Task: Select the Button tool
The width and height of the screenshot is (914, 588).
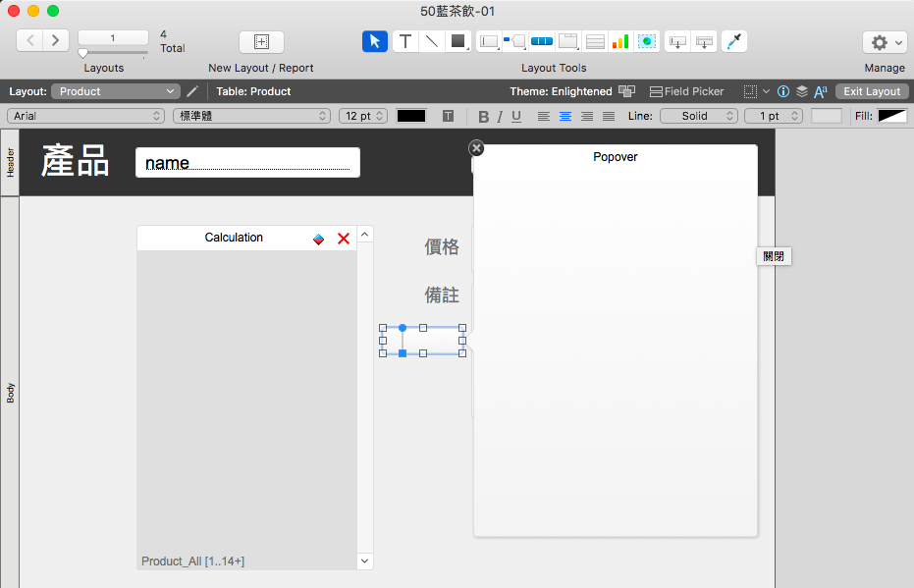Action: (514, 41)
